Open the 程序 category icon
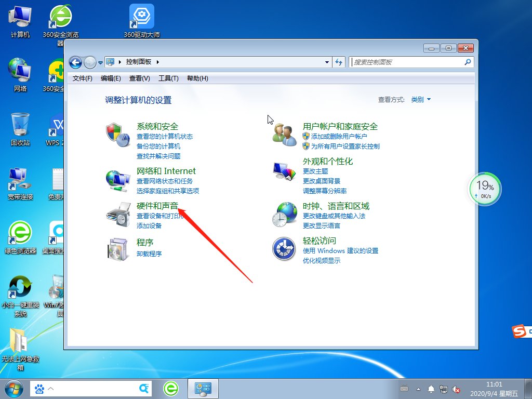Screen dimensions: 532x399 click(118, 249)
